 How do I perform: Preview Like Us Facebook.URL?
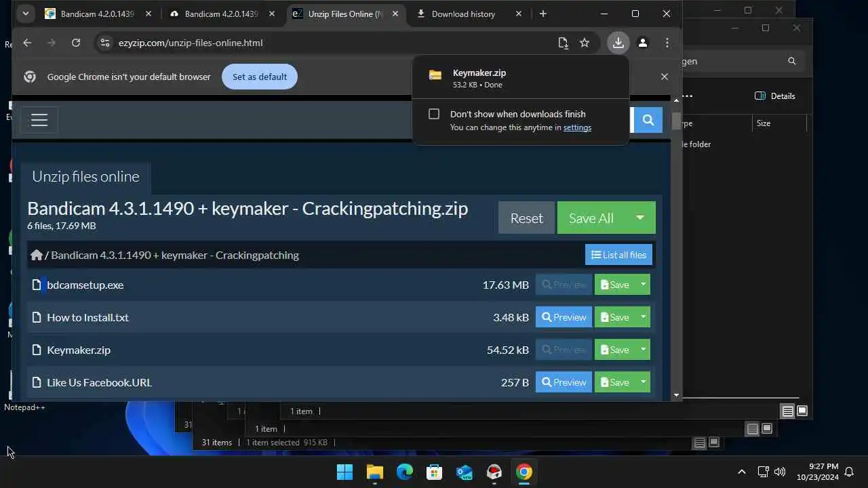coord(564,382)
